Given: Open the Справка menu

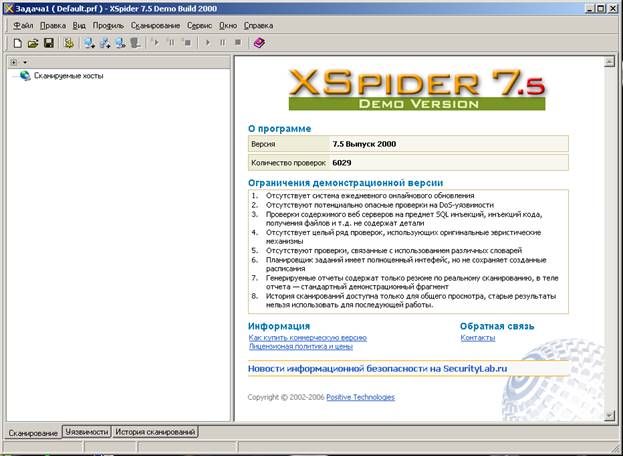Looking at the screenshot, I should pos(258,25).
